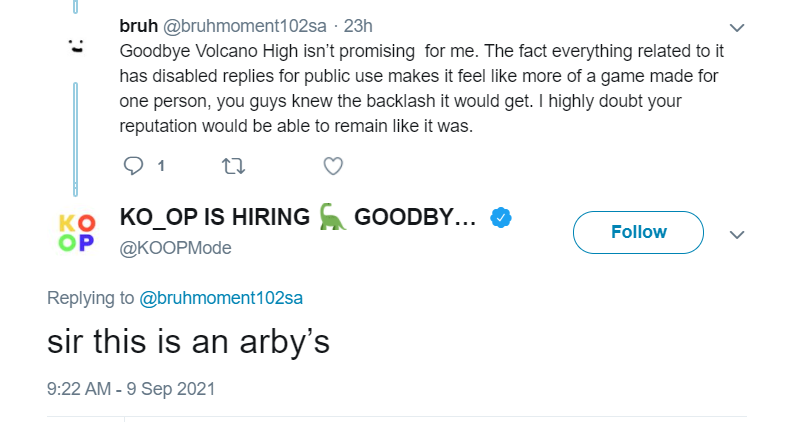
Task: Select the "sir this is an arby's" text
Action: [188, 342]
